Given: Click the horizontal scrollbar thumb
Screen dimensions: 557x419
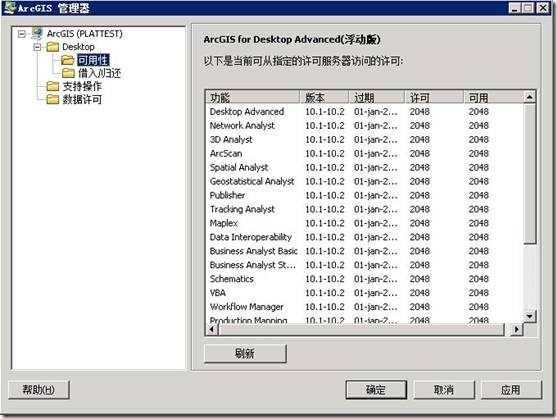Looking at the screenshot, I should click(361, 330).
